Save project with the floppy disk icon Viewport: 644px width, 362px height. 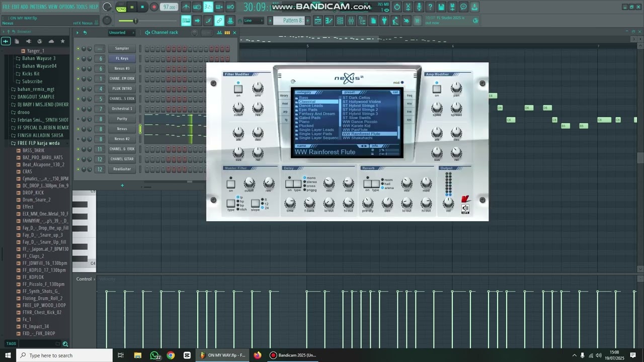point(441,7)
